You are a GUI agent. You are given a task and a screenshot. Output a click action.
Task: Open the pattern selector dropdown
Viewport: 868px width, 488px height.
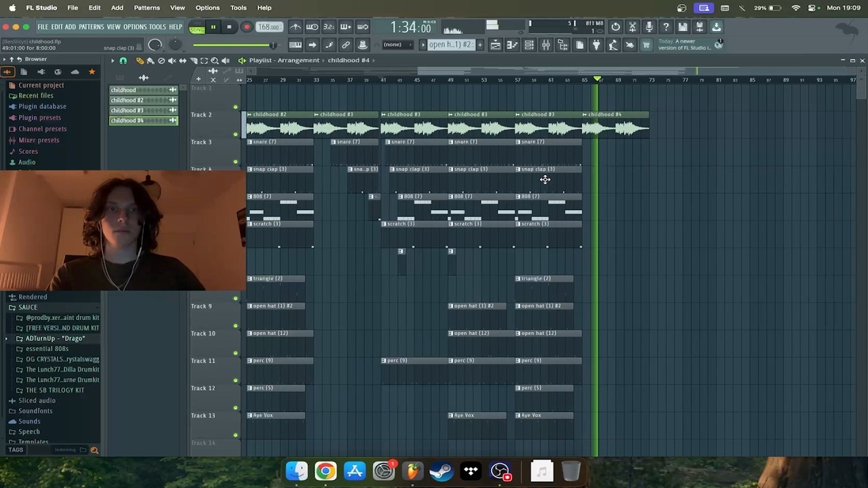pos(450,45)
